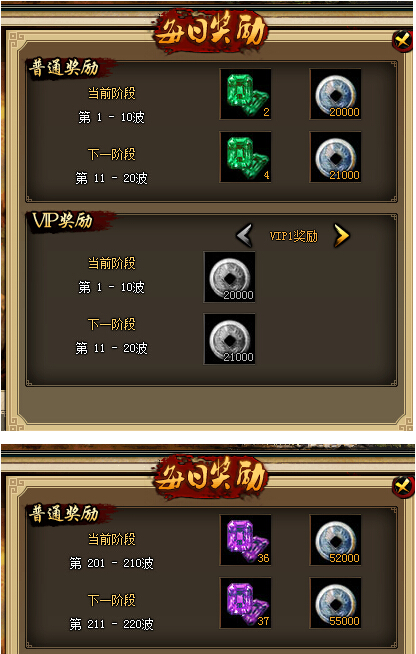The width and height of the screenshot is (416, 654).
Task: Click the green gem icon with quantity 4
Action: 245,157
